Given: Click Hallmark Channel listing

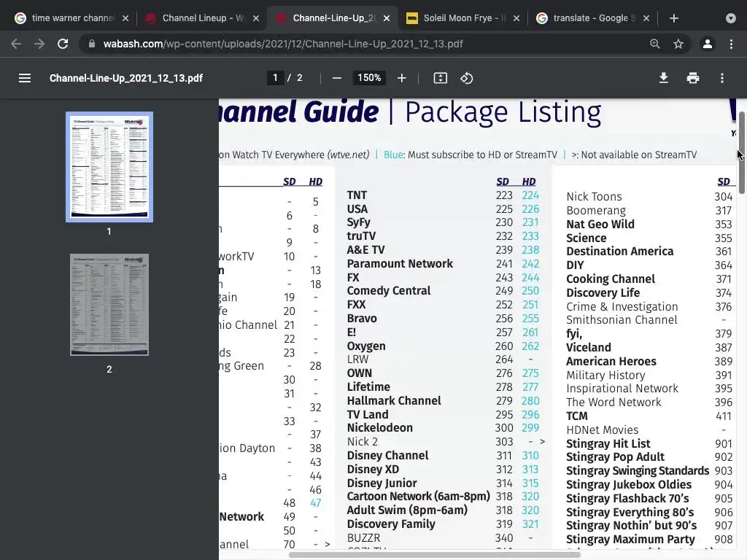Looking at the screenshot, I should click(394, 400).
